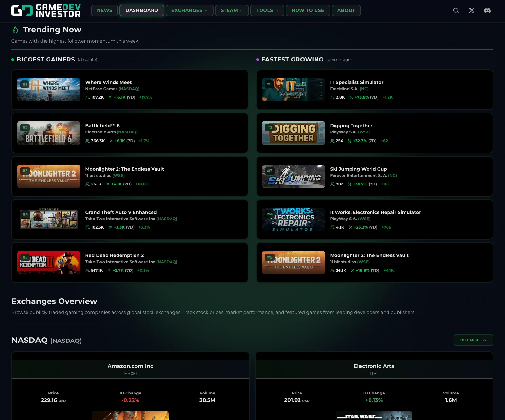The image size is (505, 420).
Task: Open the HOW TO USE page
Action: tap(307, 10)
